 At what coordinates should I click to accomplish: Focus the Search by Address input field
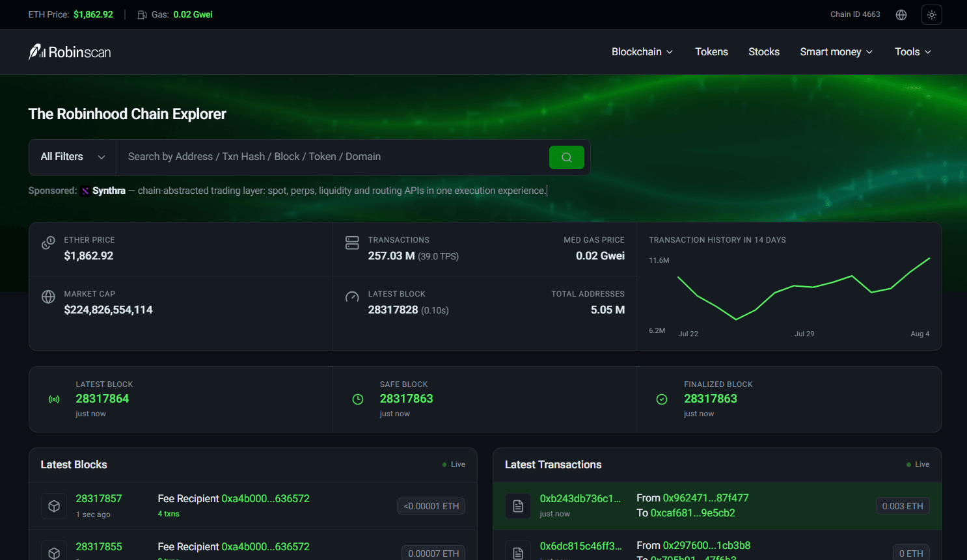click(x=333, y=157)
